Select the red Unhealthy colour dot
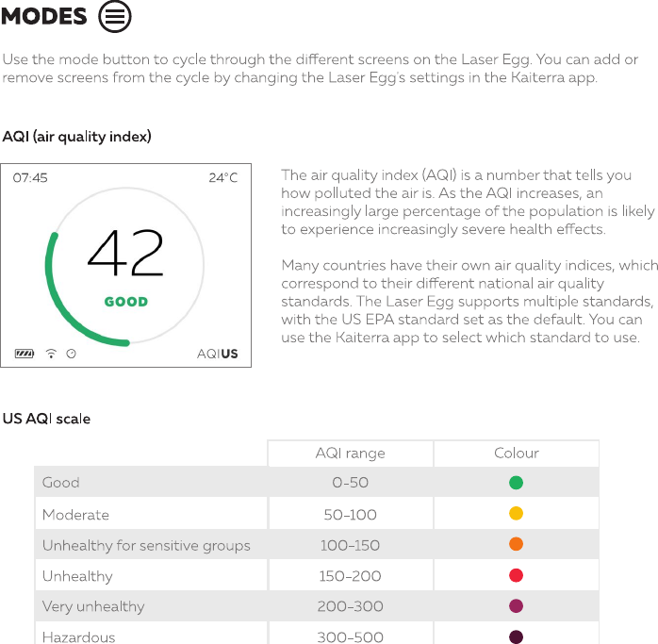Screen dimensions: 658x644 (x=516, y=575)
